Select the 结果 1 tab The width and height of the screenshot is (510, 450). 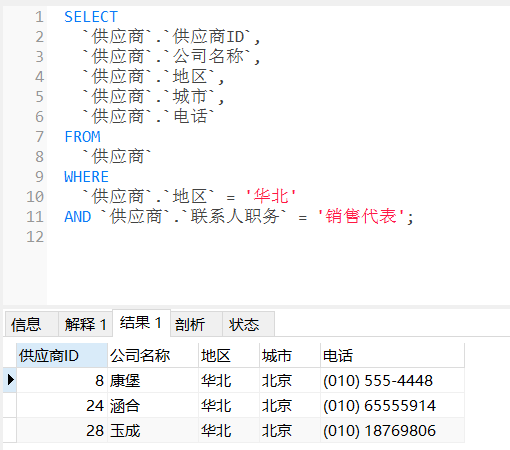[x=141, y=323]
